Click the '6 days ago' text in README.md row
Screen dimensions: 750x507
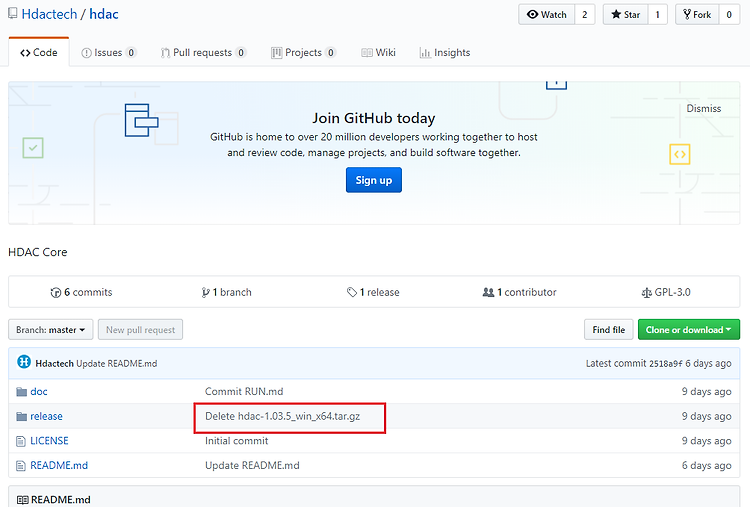pos(706,465)
